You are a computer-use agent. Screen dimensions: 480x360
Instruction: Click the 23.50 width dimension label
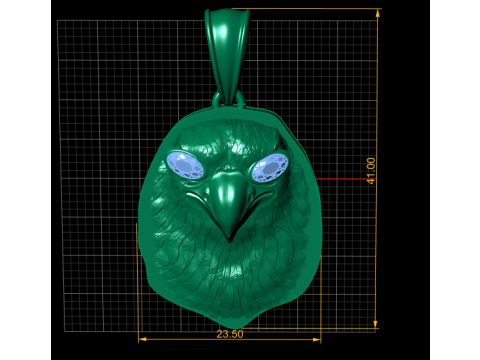[230, 334]
